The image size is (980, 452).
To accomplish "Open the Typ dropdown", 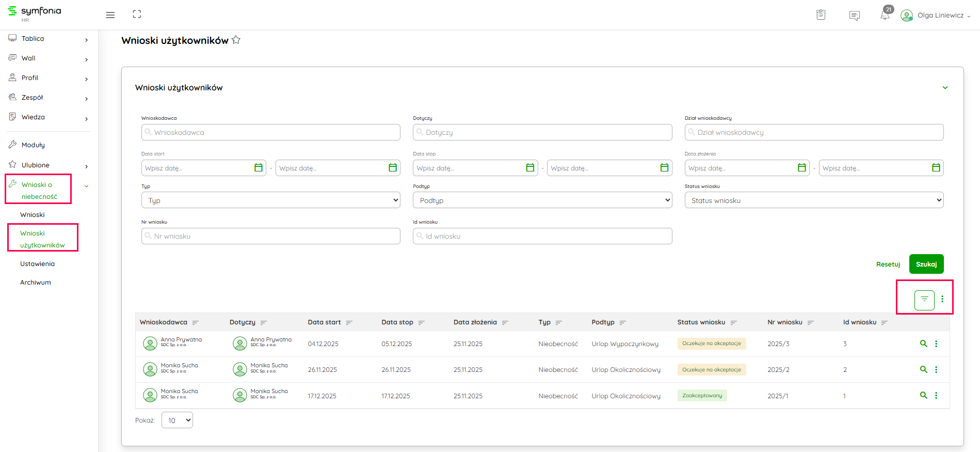I will [270, 200].
